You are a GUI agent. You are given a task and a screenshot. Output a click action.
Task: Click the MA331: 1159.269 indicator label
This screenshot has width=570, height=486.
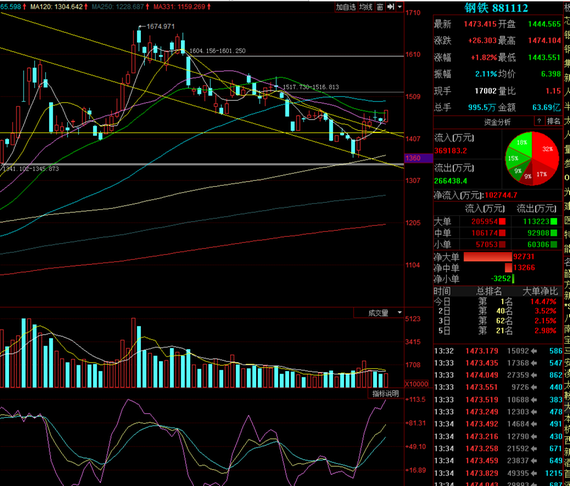179,7
